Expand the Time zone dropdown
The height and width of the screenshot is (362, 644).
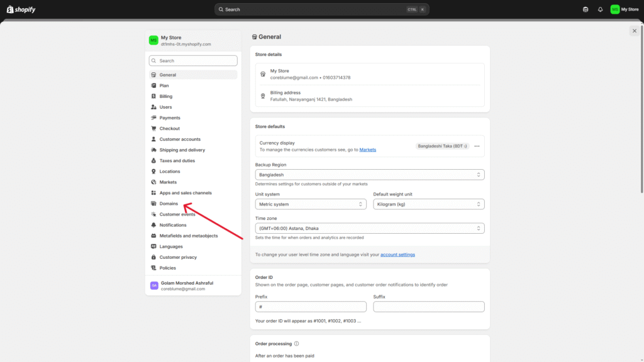pyautogui.click(x=369, y=228)
